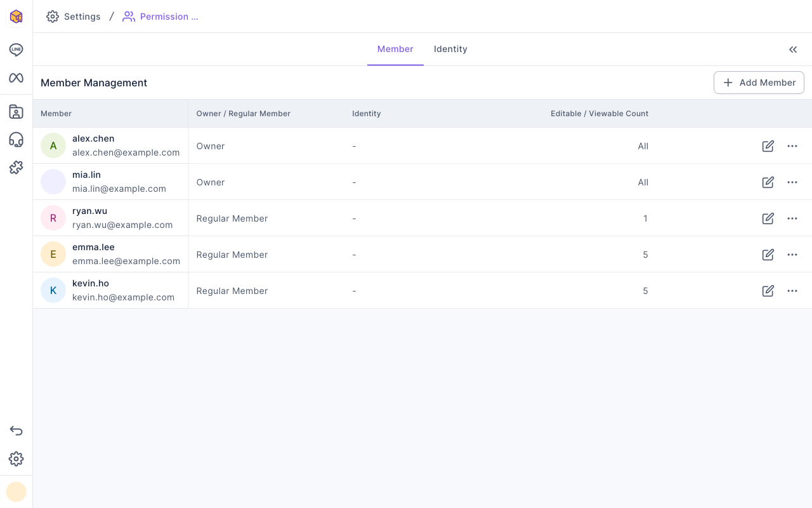
Task: Open the settings gear in sidebar
Action: (x=16, y=458)
